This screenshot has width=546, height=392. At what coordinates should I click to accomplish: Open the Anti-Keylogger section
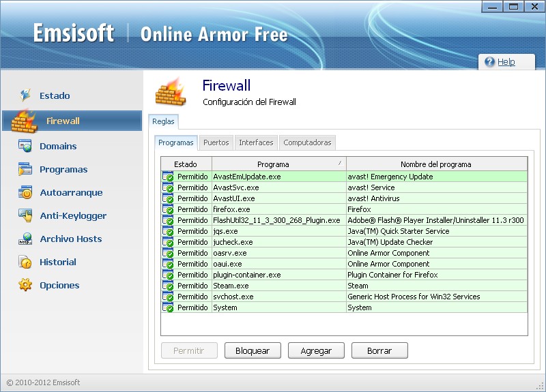[73, 215]
